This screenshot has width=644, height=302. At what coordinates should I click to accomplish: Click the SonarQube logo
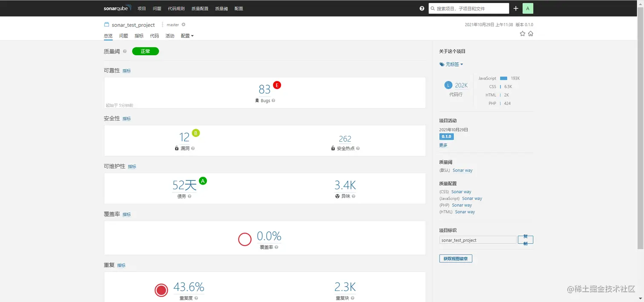(118, 8)
